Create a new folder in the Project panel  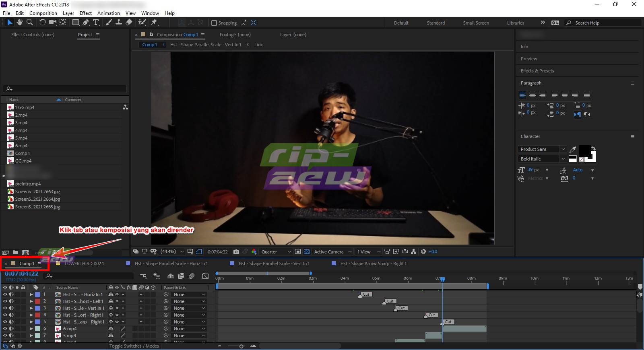click(x=15, y=253)
